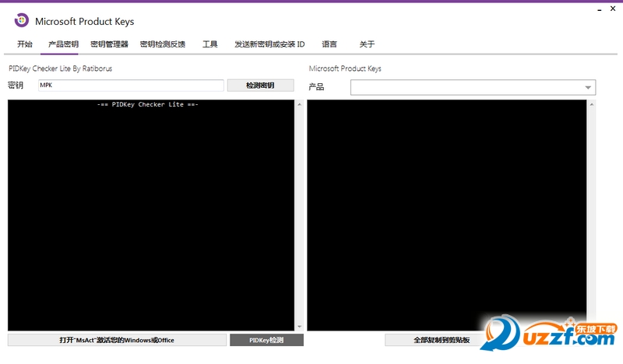The width and height of the screenshot is (623, 364).
Task: Open the 关于 tab
Action: click(367, 44)
